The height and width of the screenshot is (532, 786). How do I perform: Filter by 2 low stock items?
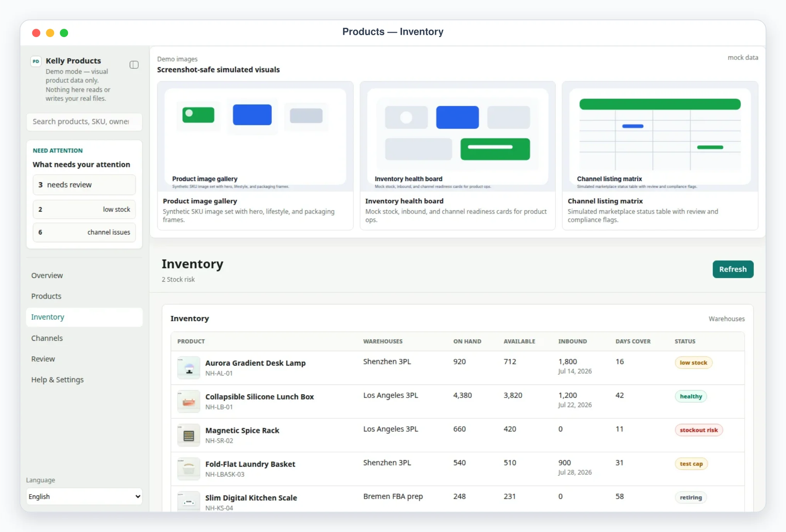(84, 209)
